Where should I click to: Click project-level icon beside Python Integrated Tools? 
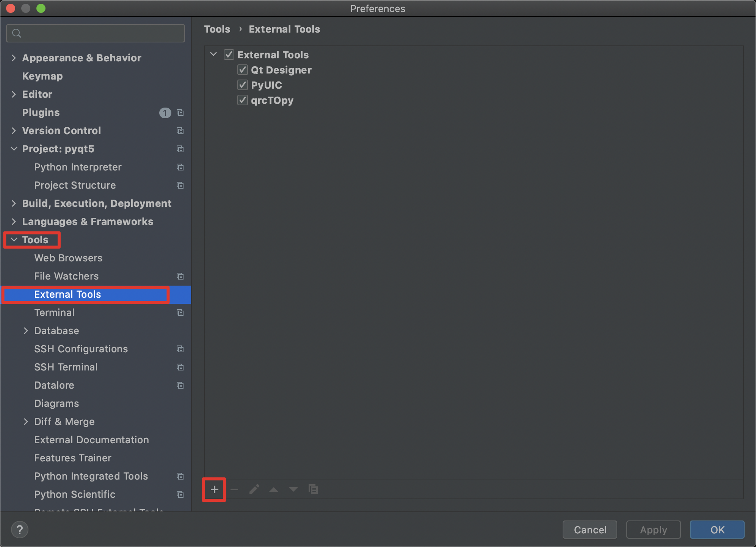coord(180,476)
